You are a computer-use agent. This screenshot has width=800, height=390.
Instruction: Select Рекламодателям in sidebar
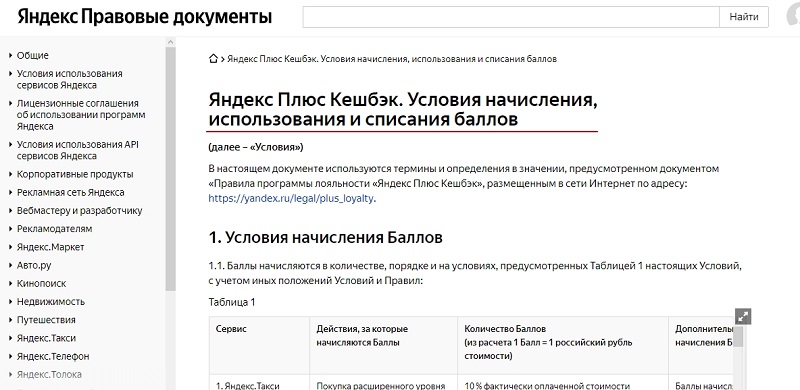55,229
